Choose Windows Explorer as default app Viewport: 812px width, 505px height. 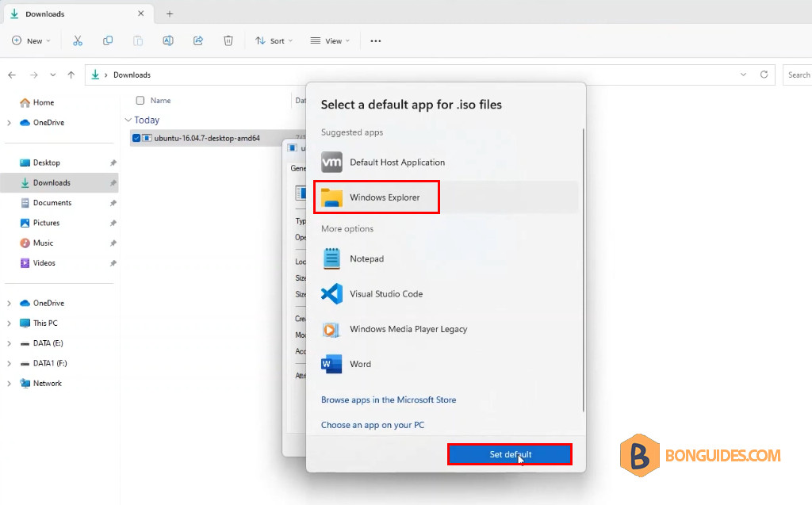click(446, 197)
